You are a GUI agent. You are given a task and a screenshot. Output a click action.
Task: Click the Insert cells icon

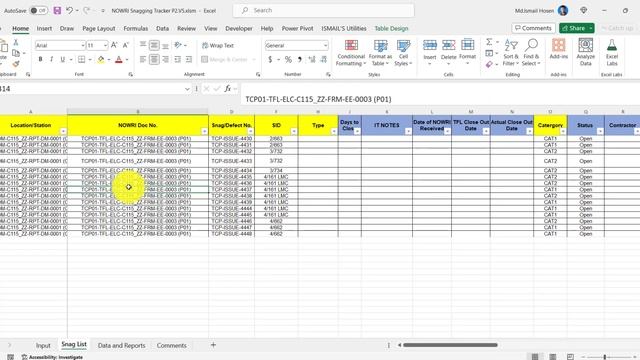pos(429,45)
